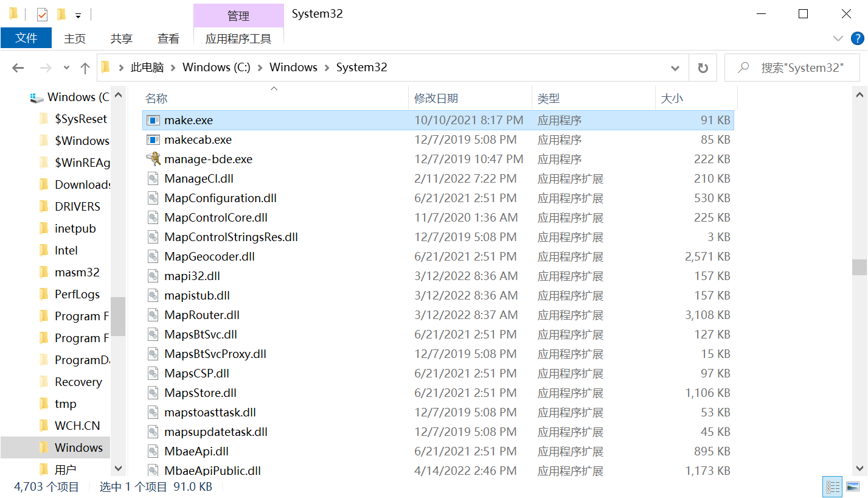
Task: Go forward with the forward arrow
Action: (46, 68)
